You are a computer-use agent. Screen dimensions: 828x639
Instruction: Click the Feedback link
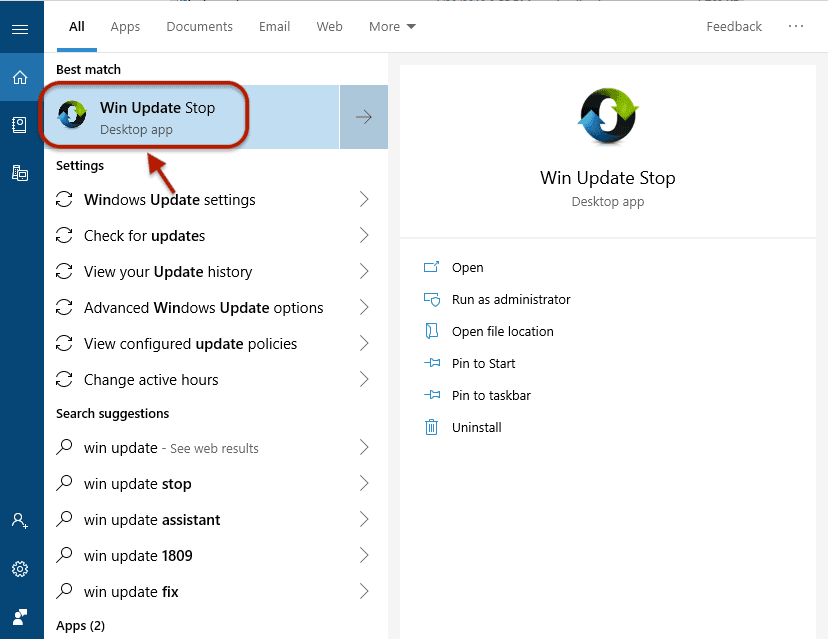(x=734, y=26)
